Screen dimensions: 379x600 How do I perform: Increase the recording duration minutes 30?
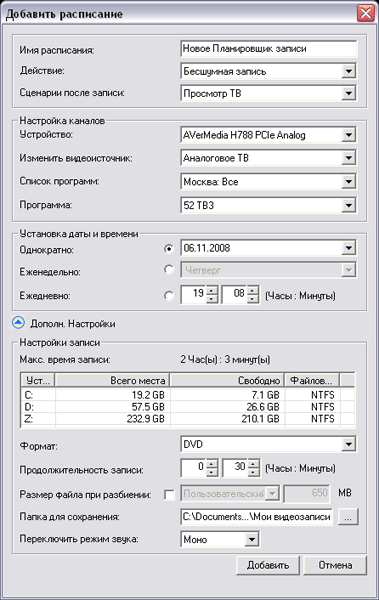pyautogui.click(x=253, y=463)
